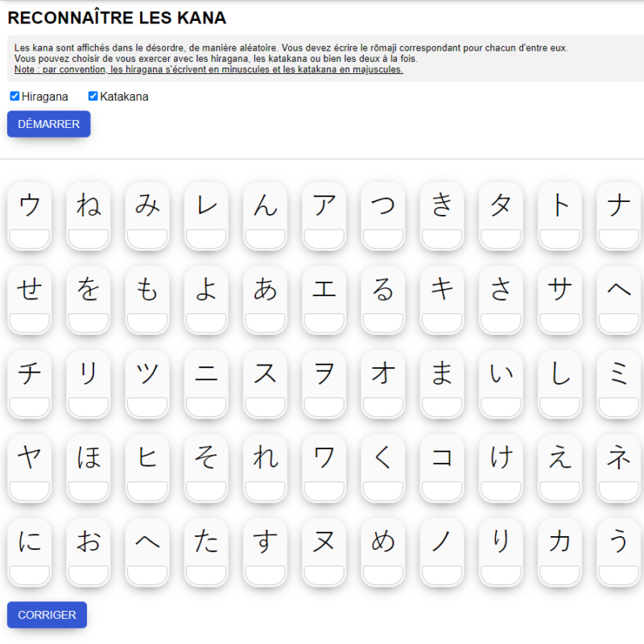Focus the romaji field under ヲ
This screenshot has width=644, height=644.
point(324,407)
